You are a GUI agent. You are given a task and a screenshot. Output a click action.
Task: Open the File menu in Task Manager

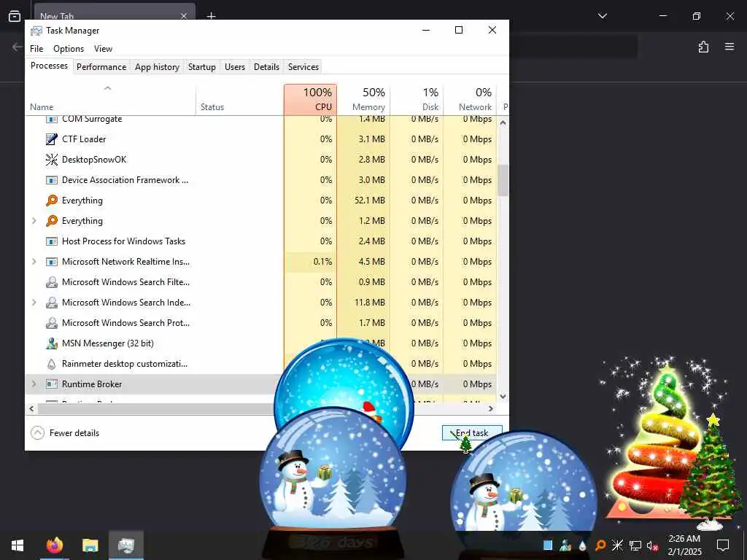pos(36,49)
